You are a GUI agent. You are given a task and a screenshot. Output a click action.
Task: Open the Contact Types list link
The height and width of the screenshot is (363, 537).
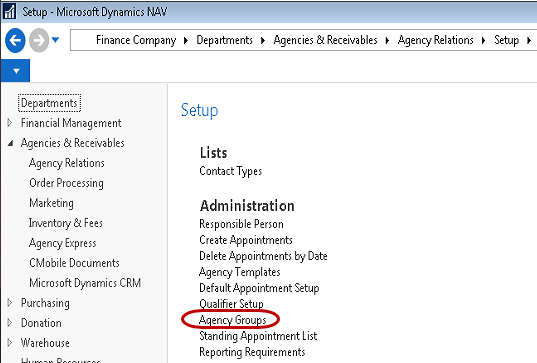tap(231, 171)
